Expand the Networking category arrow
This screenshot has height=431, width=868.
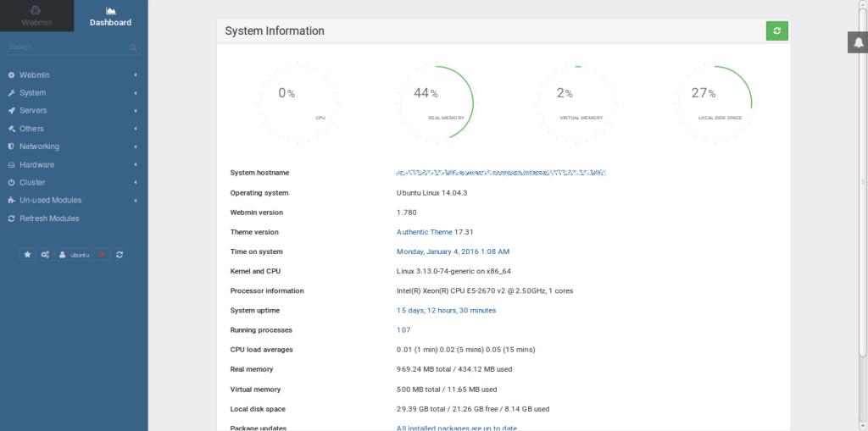136,146
